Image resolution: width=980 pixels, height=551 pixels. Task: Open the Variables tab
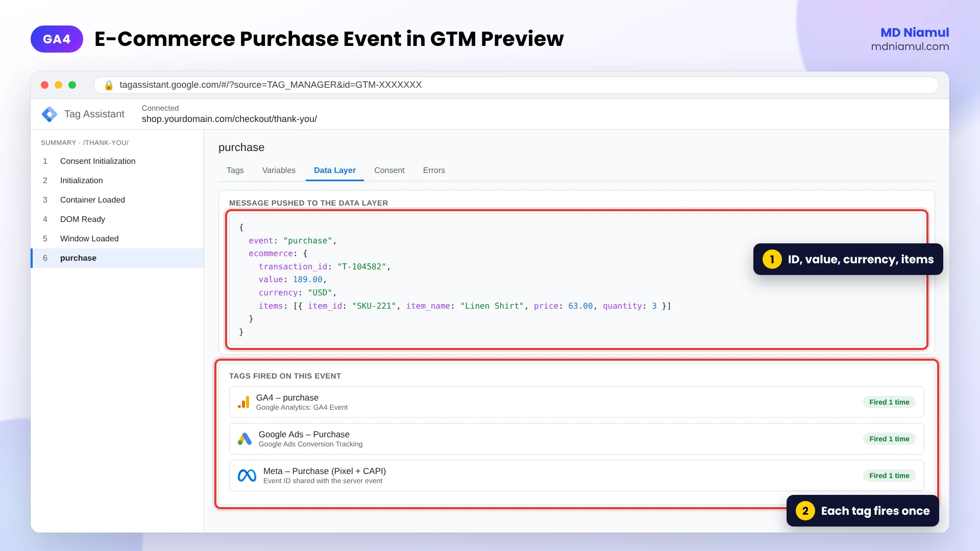click(279, 170)
